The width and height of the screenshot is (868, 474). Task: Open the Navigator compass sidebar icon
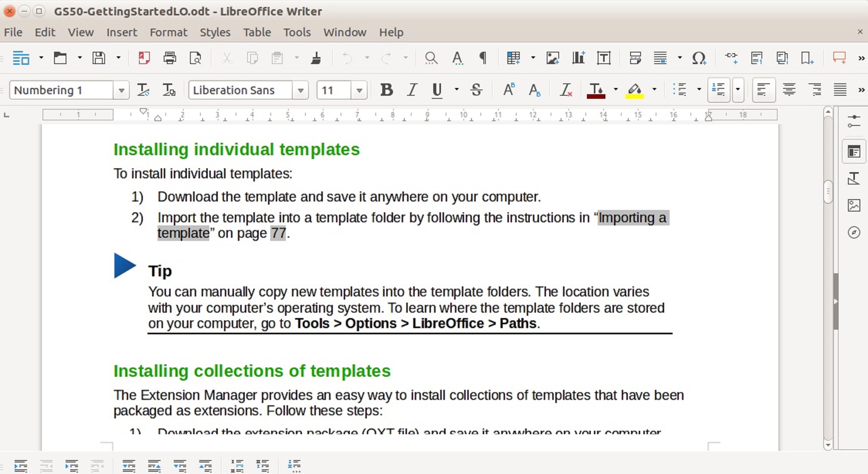coord(854,232)
